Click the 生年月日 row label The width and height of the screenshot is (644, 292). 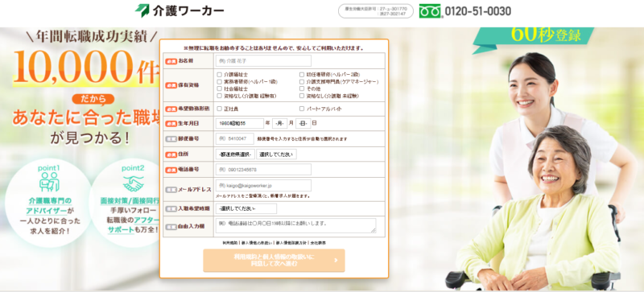(x=188, y=123)
